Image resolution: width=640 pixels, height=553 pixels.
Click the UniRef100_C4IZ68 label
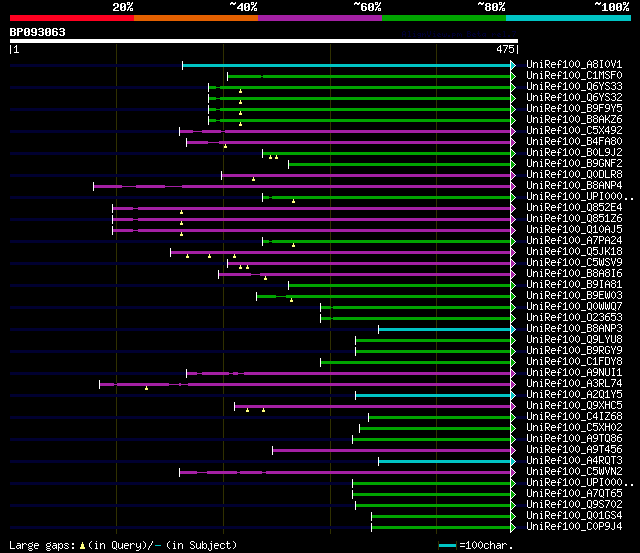(574, 417)
